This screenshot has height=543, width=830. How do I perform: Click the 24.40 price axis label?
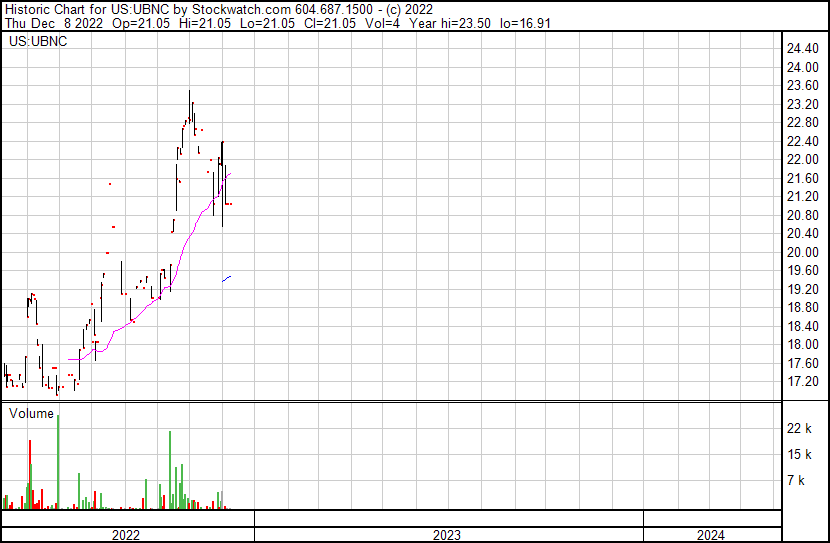tap(802, 49)
